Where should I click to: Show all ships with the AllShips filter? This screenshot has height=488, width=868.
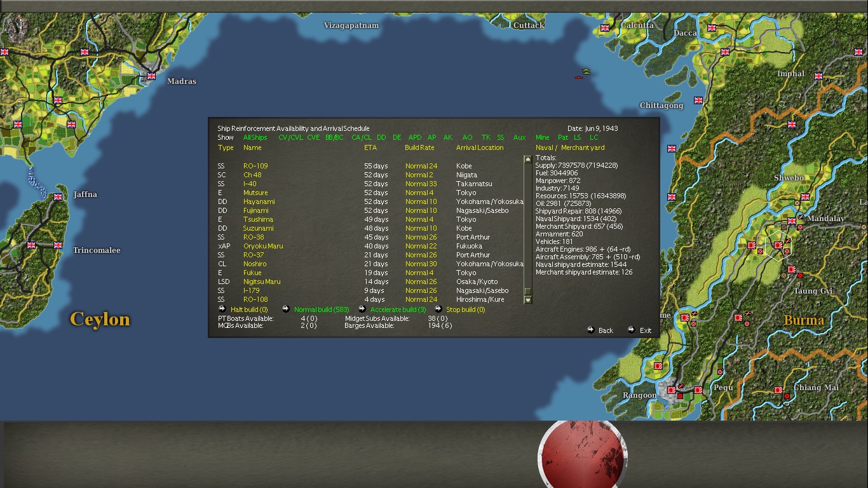pos(255,137)
